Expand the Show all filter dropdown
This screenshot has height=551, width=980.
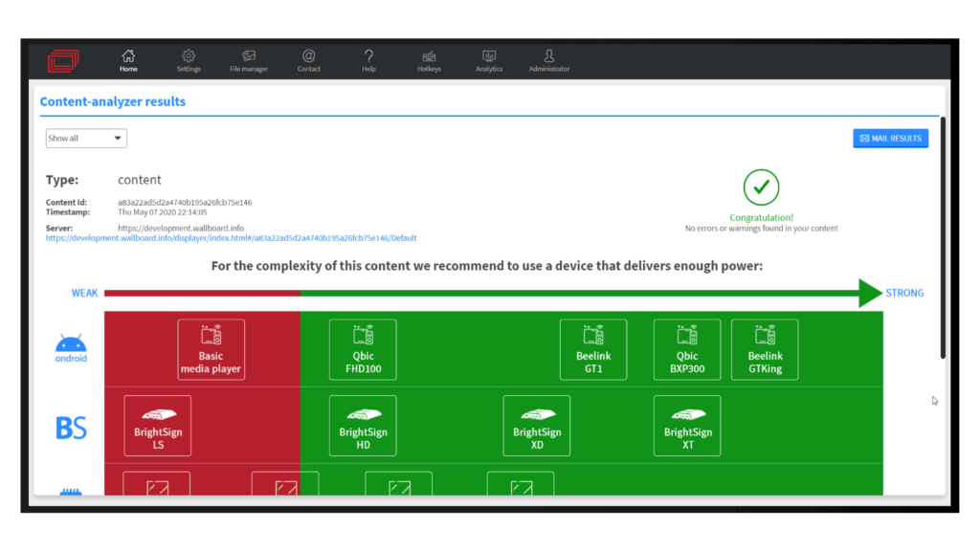pyautogui.click(x=86, y=138)
